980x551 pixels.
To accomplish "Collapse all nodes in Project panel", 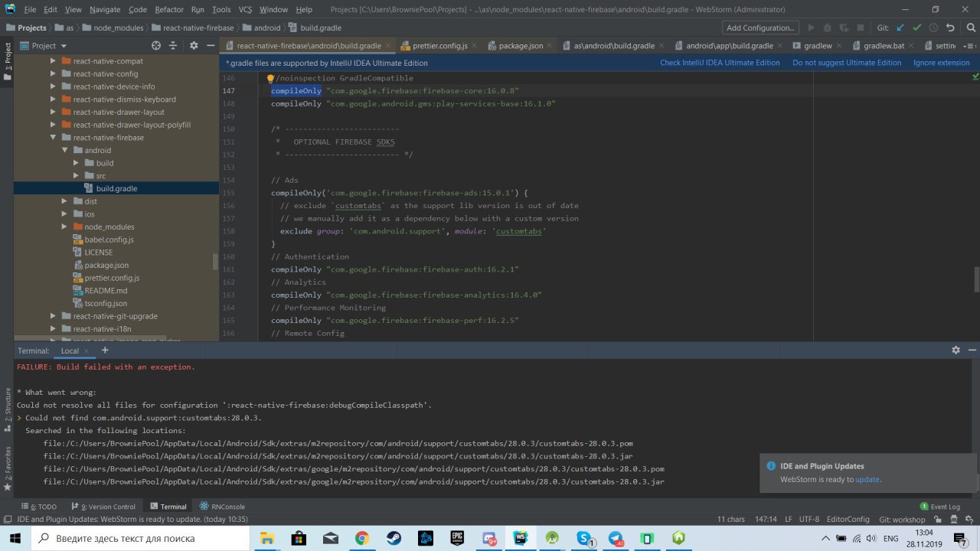I will pyautogui.click(x=174, y=46).
